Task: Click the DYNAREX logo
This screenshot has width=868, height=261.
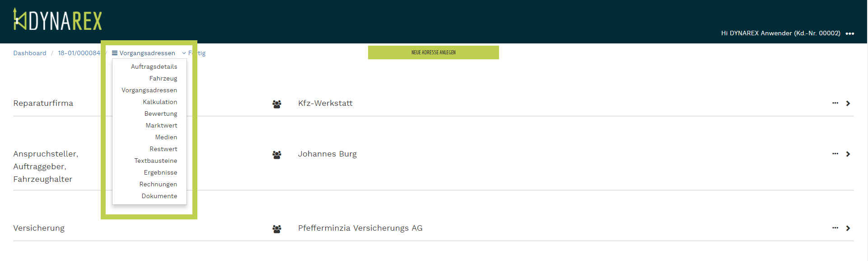Action: [58, 20]
